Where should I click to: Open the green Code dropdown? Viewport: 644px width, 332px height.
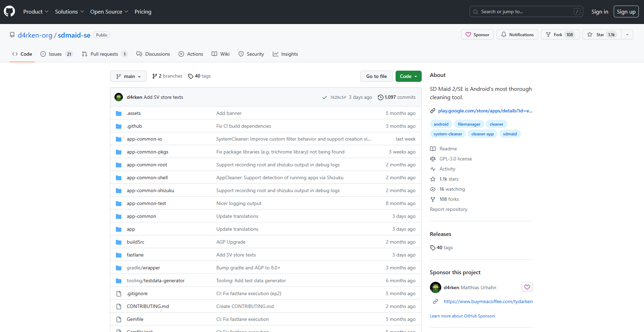coord(408,76)
